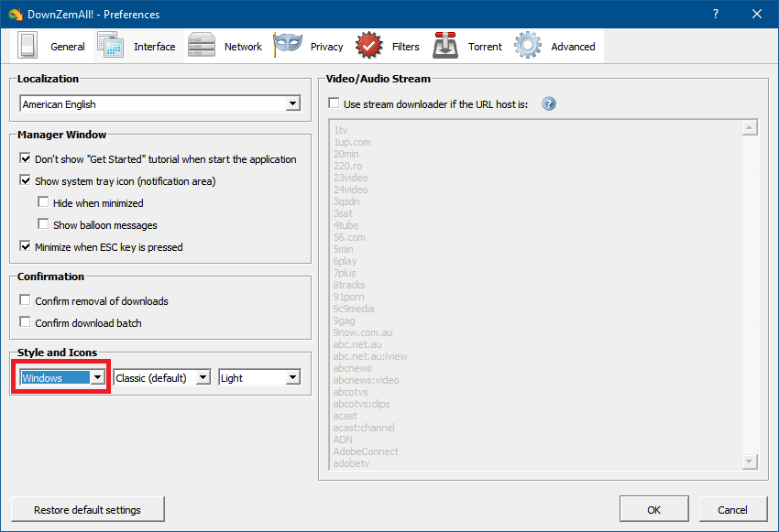Select host entry "9c9media"
Screen dimensions: 779x532
(354, 309)
